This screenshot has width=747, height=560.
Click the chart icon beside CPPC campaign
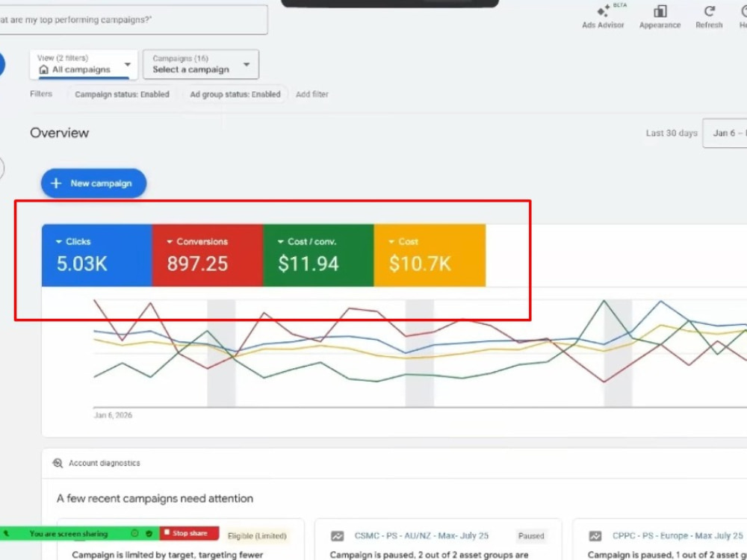pos(595,536)
